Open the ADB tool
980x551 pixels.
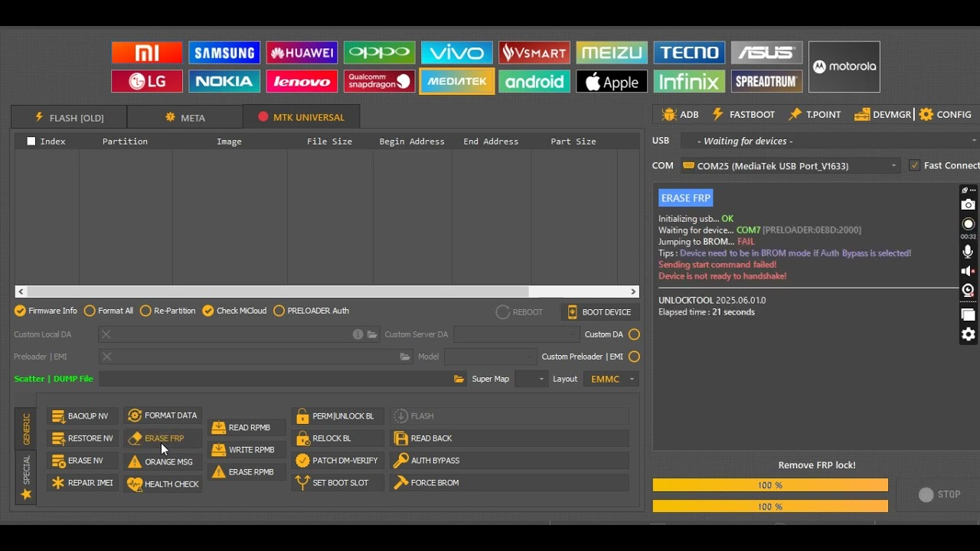tap(681, 114)
